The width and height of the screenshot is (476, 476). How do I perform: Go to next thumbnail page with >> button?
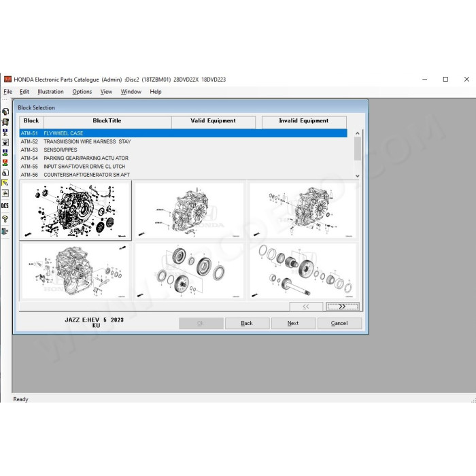point(343,307)
